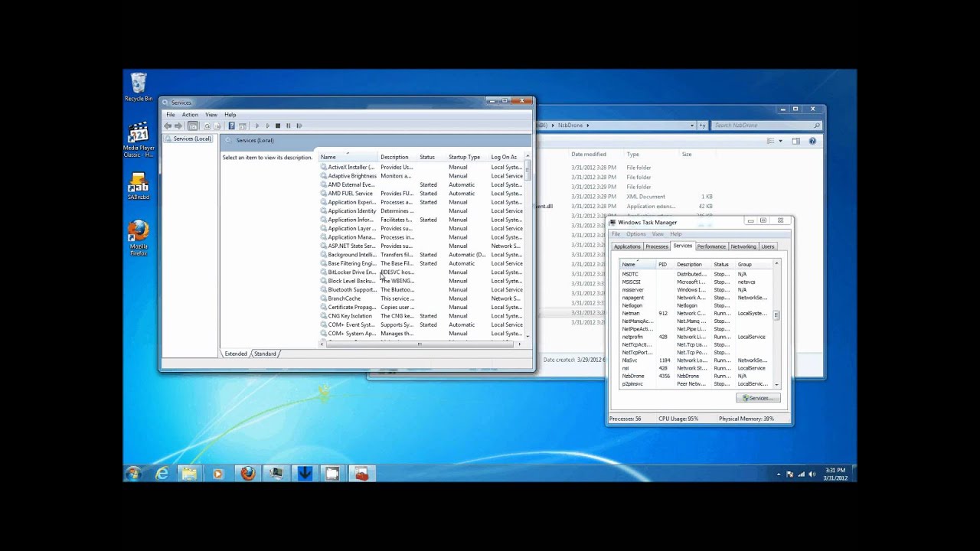Screen dimensions: 980x551
Task: Click the volume icon in system tray
Action: click(x=812, y=474)
